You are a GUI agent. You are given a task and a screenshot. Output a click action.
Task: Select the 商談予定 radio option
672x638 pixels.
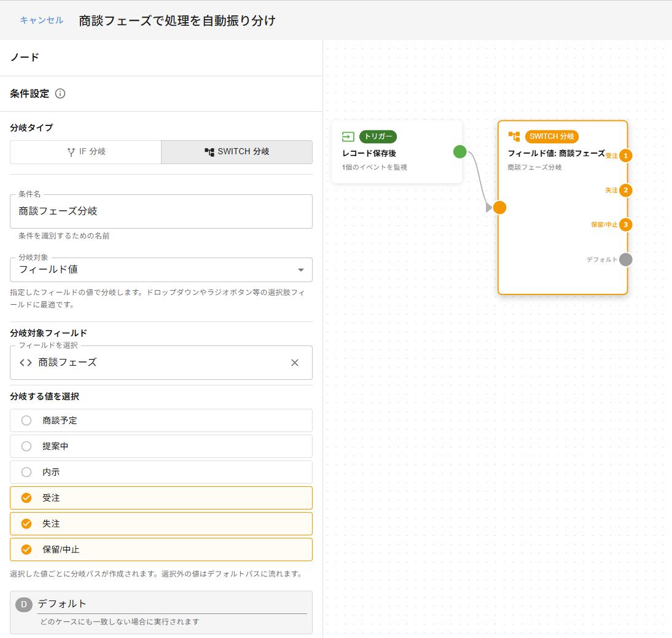pyautogui.click(x=26, y=420)
